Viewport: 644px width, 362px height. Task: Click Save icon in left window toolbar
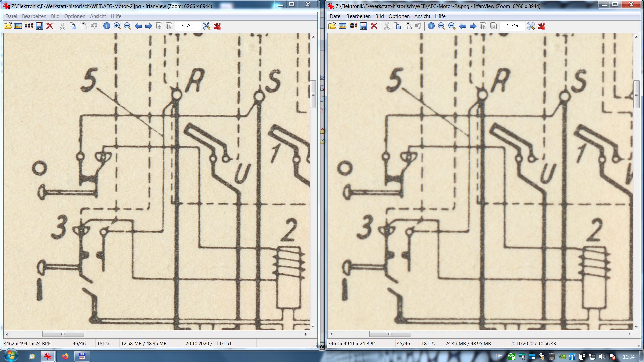pyautogui.click(x=39, y=26)
